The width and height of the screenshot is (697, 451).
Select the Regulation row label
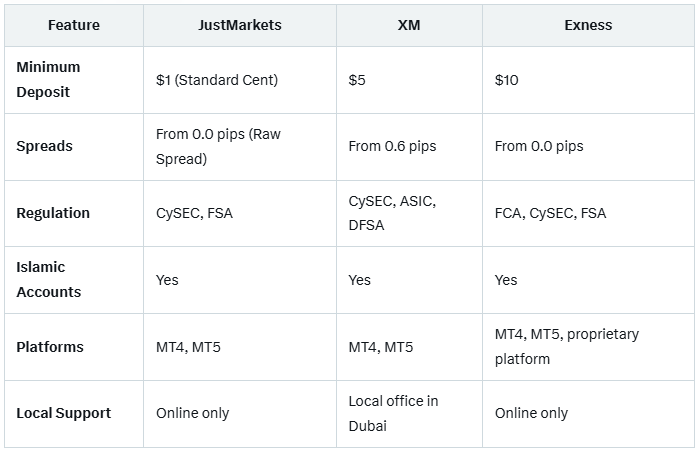click(x=53, y=213)
